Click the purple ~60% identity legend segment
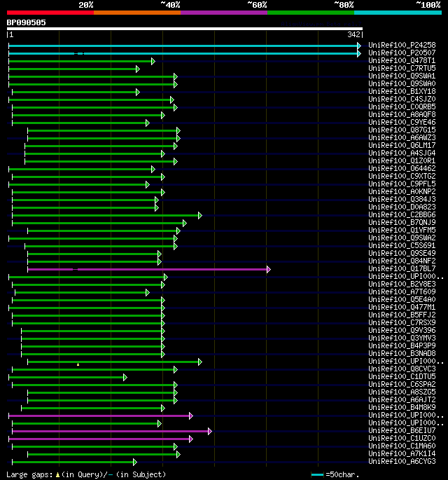This screenshot has height=480, width=448. coord(224,13)
